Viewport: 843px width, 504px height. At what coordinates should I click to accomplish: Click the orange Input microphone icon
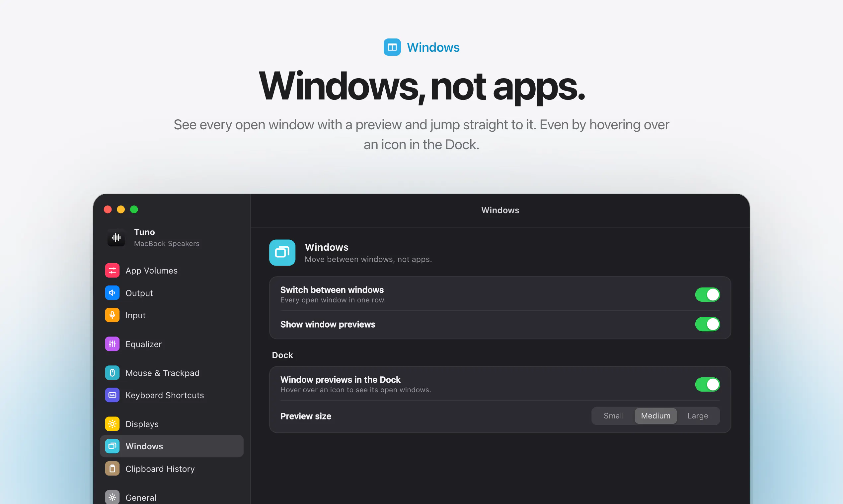(112, 315)
